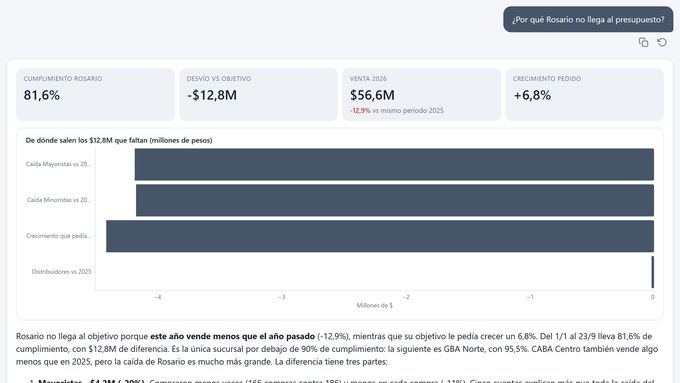
Task: Select the 'Caída Minoristas vs 20...' axis label
Action: [59, 200]
